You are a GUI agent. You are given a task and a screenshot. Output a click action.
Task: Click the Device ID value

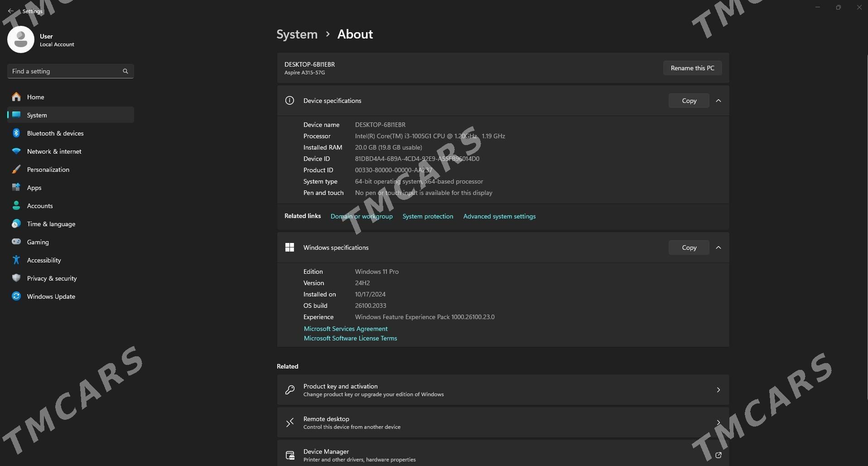(417, 159)
